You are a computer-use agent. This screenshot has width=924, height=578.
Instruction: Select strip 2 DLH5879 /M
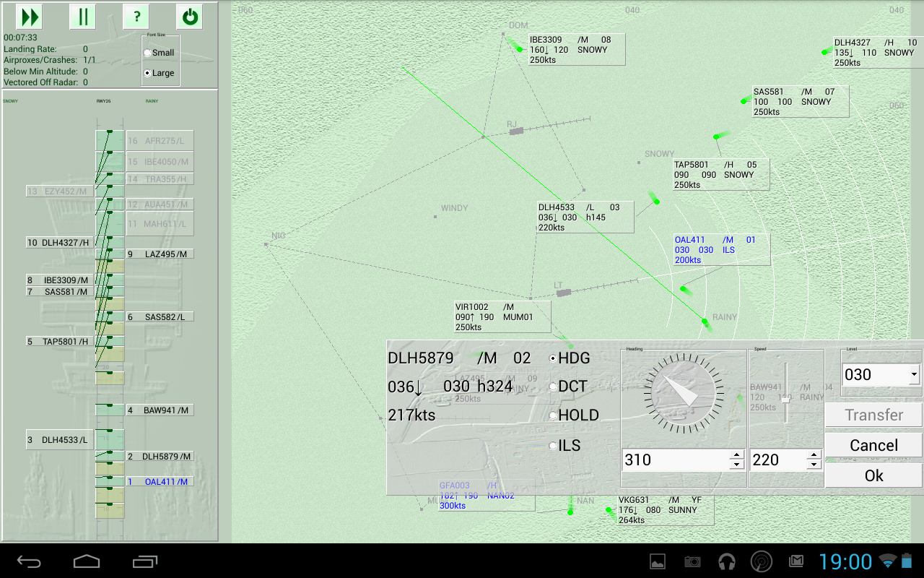click(160, 456)
